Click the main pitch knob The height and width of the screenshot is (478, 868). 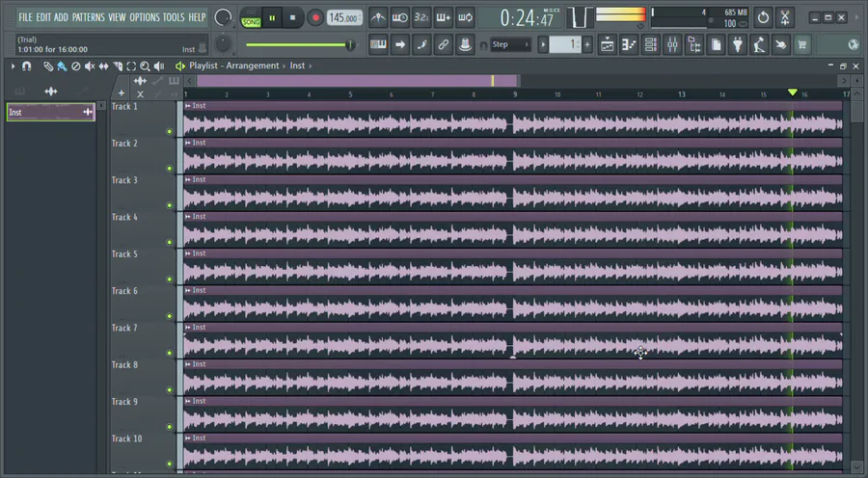tap(223, 44)
